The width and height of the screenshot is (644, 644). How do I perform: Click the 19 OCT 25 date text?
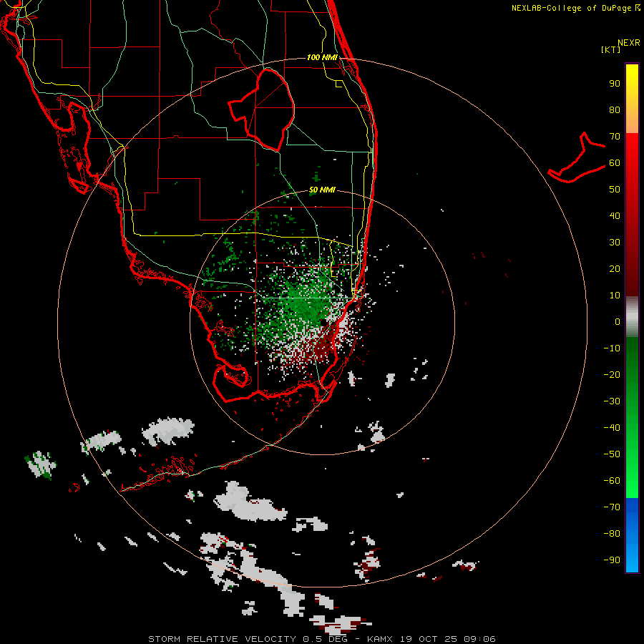pyautogui.click(x=428, y=639)
